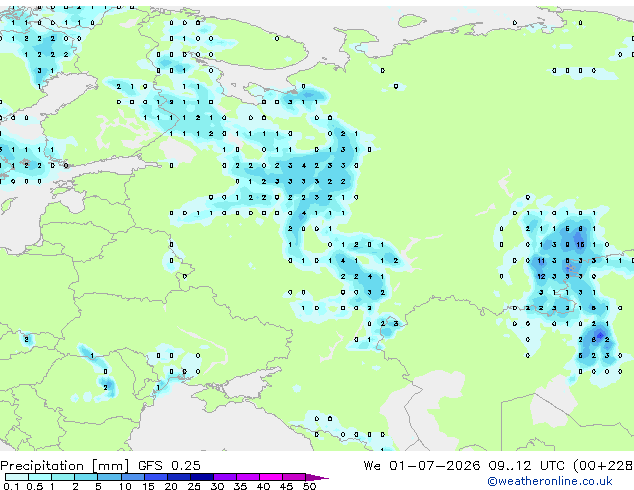The height and width of the screenshot is (490, 634).
Task: Click the above-50 legend arrow tip
Action: [x=317, y=477]
